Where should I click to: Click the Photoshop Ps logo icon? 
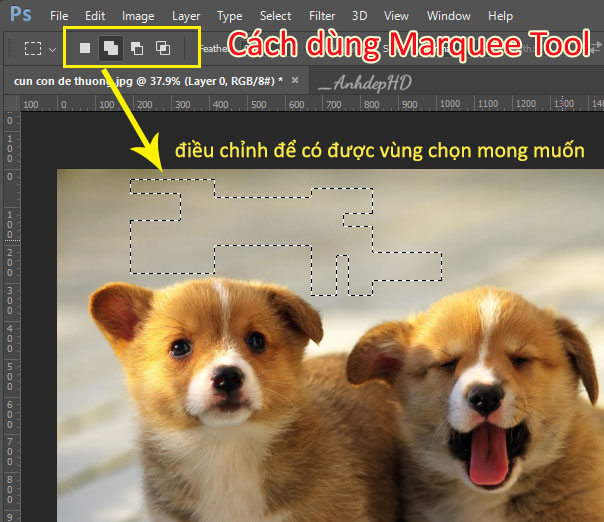click(x=20, y=15)
